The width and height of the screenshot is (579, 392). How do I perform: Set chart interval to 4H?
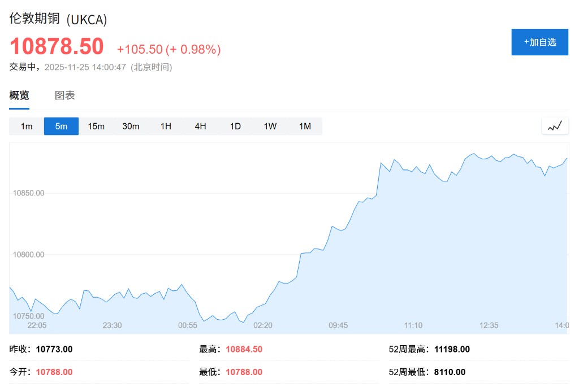(200, 126)
